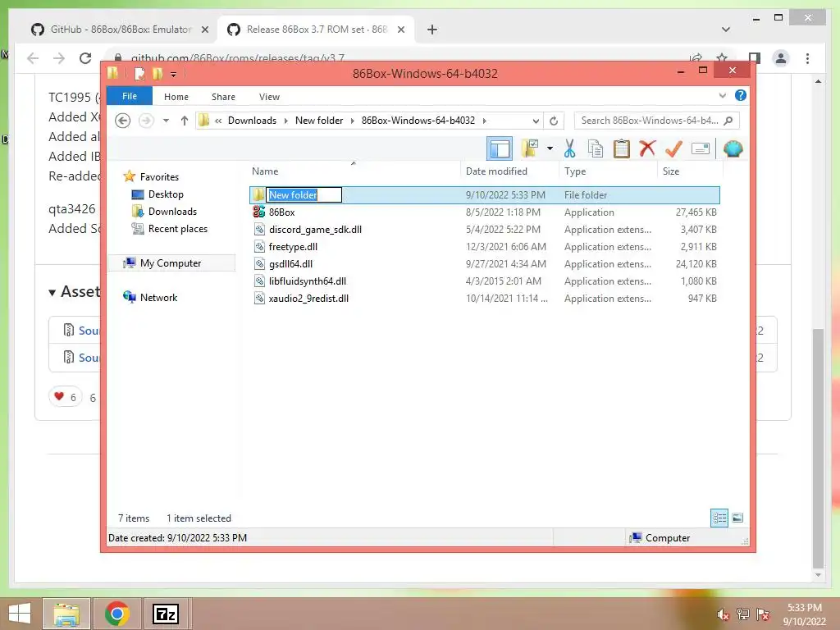
Task: Open the folder options dropdown arrow
Action: [x=550, y=148]
